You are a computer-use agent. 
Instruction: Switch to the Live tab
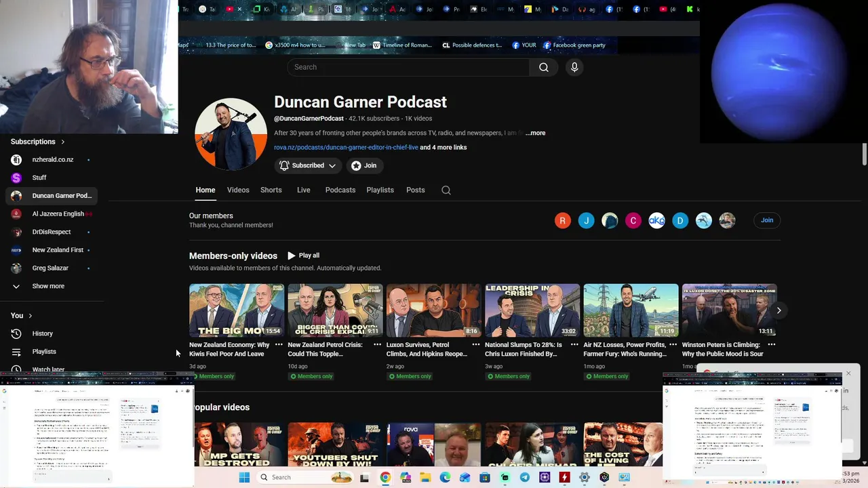pyautogui.click(x=304, y=190)
